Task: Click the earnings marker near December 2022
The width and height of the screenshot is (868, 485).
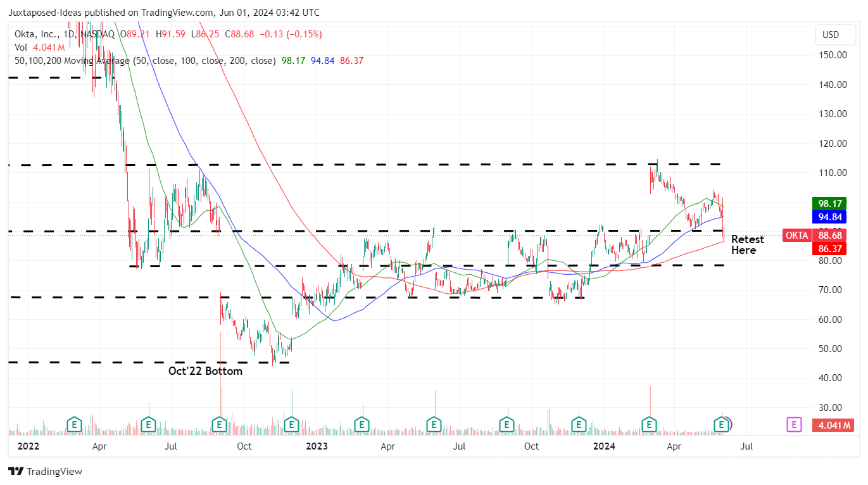Action: [x=292, y=425]
